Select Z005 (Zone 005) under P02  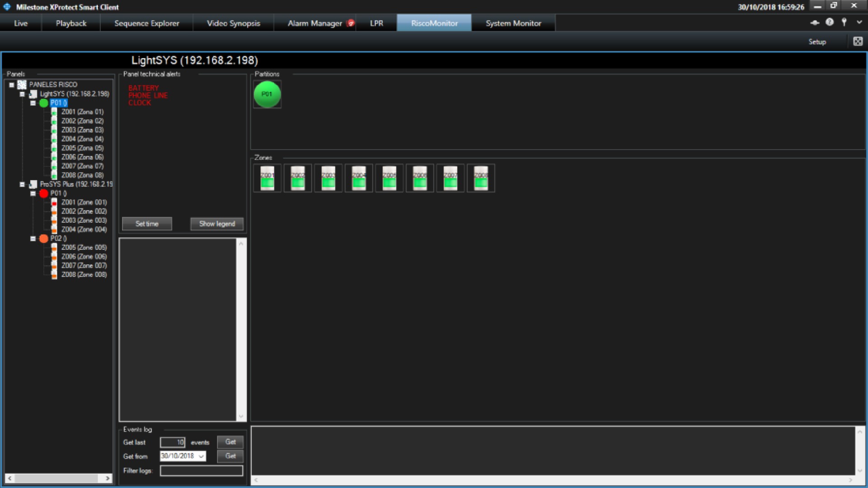84,248
